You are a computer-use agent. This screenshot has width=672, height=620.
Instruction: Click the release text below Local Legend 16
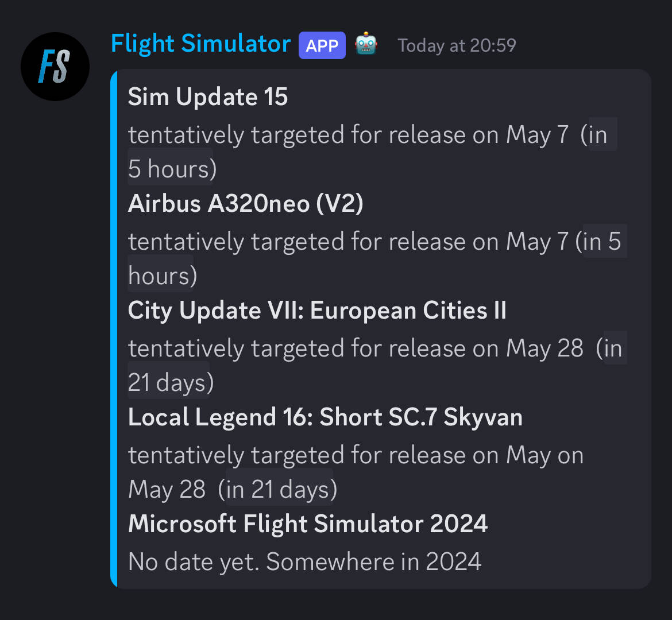pyautogui.click(x=355, y=456)
